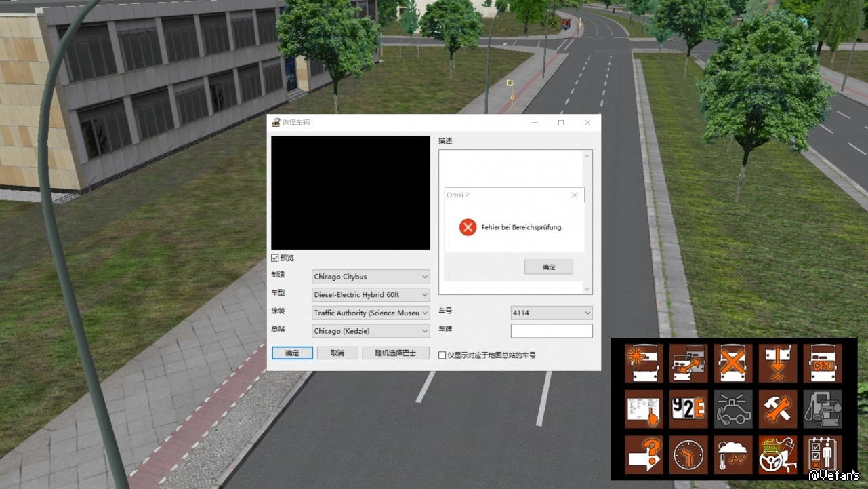Click the 车牌 license plate text field
The width and height of the screenshot is (868, 489).
pos(552,331)
